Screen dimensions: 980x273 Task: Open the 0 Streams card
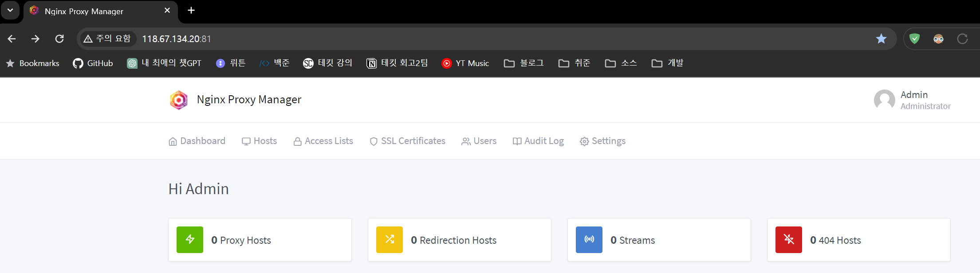(659, 240)
